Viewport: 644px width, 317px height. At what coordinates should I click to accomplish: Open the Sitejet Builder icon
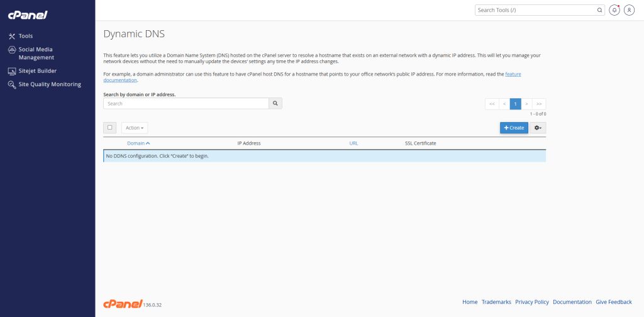(x=12, y=71)
